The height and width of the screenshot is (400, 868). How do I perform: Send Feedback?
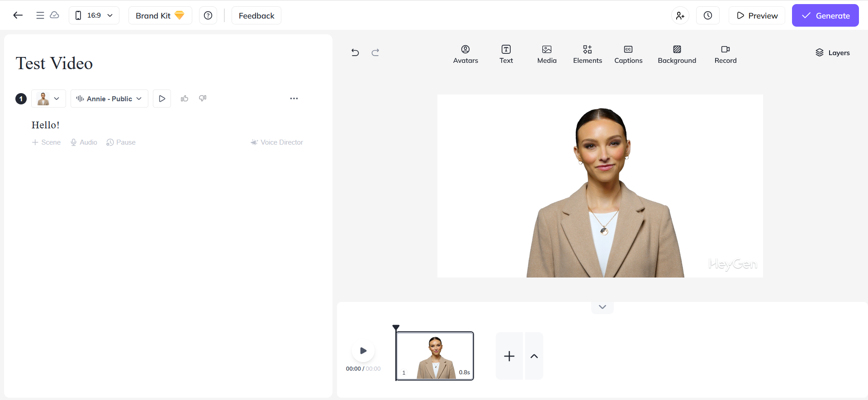256,15
